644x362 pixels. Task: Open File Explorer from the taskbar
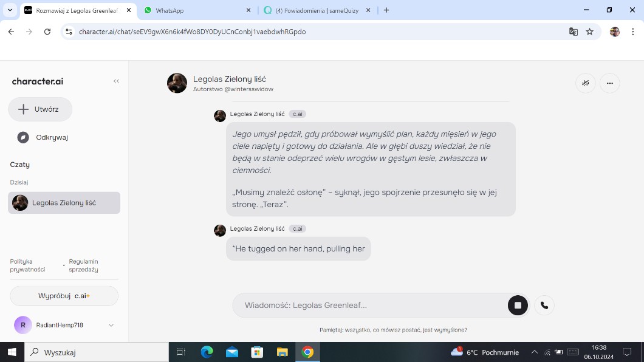282,352
